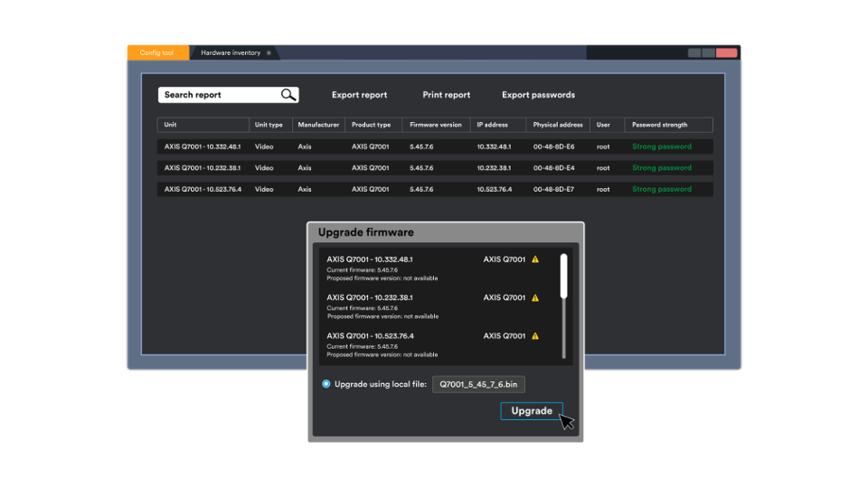Open the Hardware inventory tab
This screenshot has width=868, height=488.
point(230,53)
